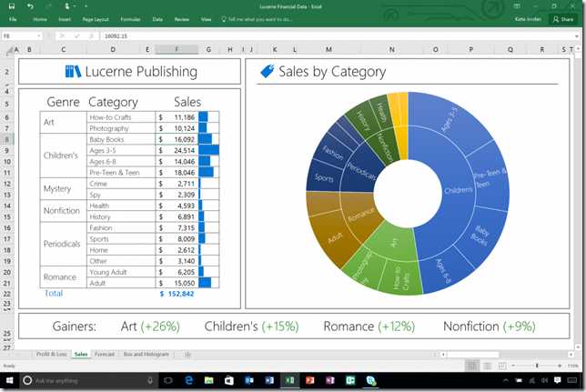
Task: Select row 9 header
Action: 6,150
